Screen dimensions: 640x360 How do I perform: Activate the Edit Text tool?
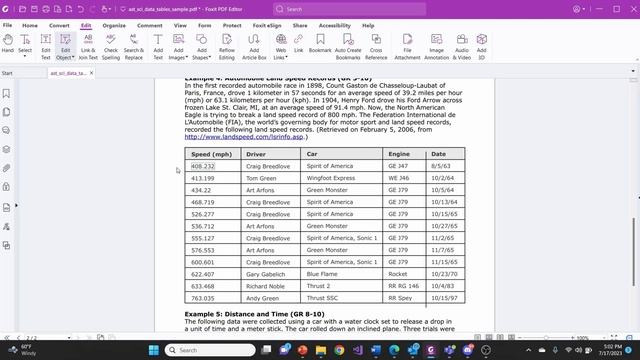click(46, 47)
